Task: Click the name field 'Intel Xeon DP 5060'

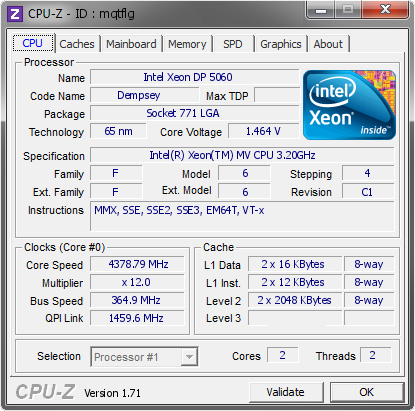Action: [195, 77]
